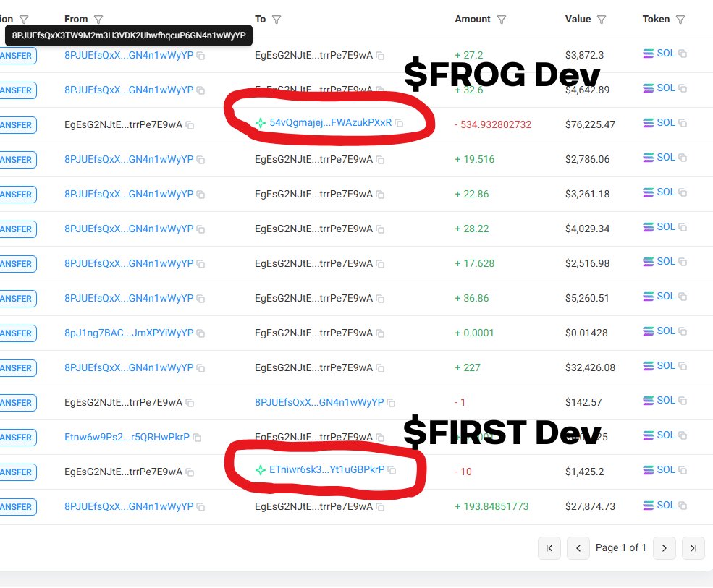
Task: Copy To address in +19.516 row
Action: click(380, 160)
